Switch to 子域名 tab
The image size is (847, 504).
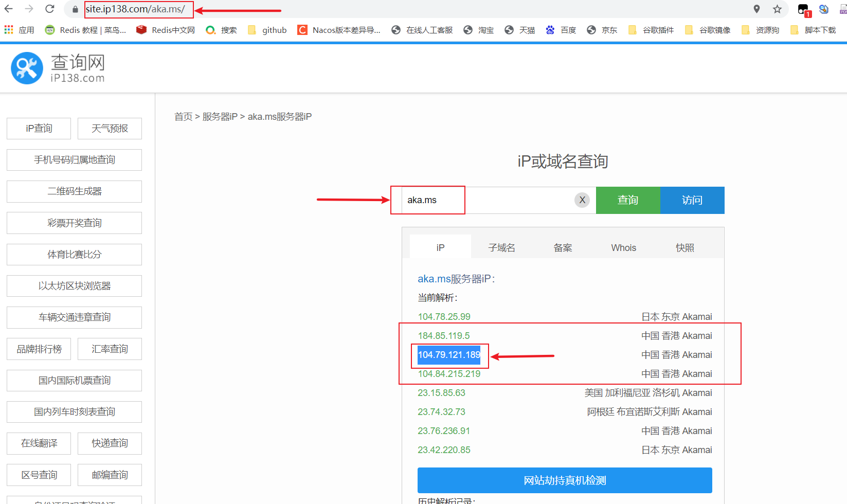501,247
